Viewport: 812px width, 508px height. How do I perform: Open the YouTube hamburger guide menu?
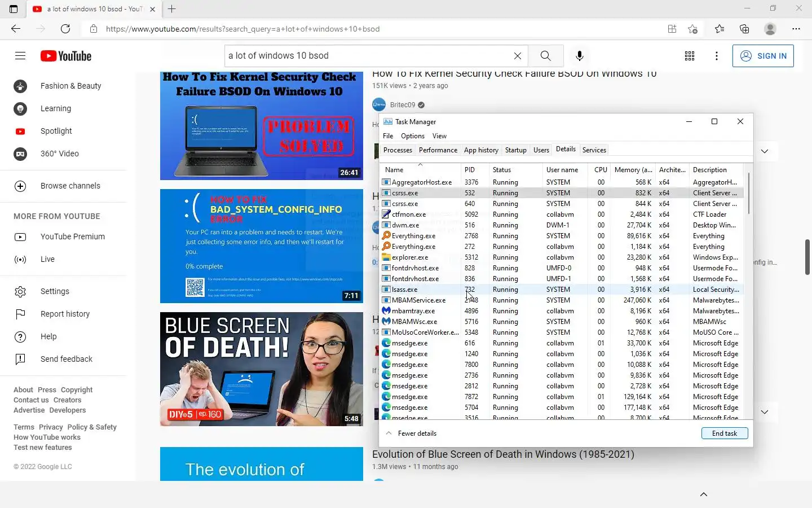(x=20, y=55)
